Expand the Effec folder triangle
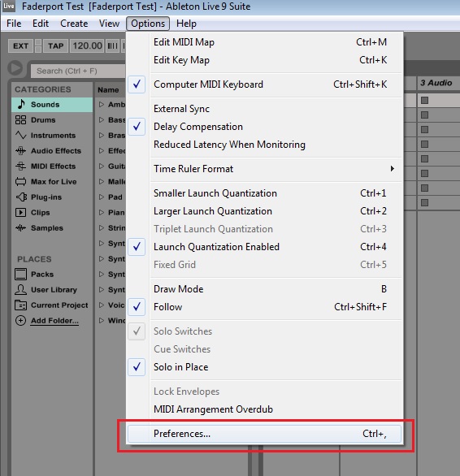 coord(102,151)
